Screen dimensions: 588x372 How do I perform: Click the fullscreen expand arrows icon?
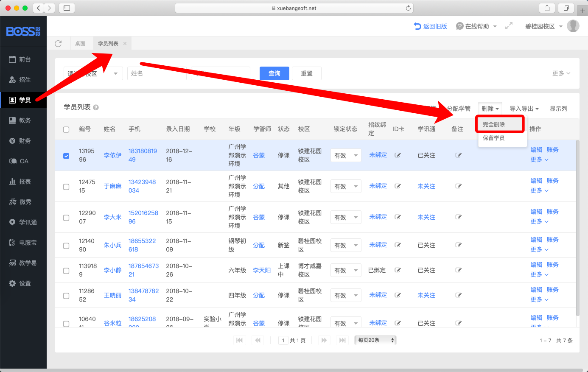509,26
